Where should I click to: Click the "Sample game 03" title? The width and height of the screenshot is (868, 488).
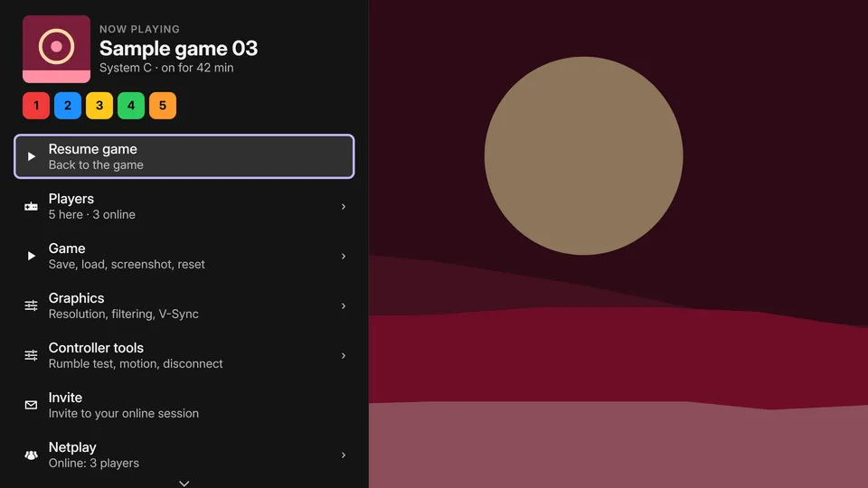(x=178, y=49)
